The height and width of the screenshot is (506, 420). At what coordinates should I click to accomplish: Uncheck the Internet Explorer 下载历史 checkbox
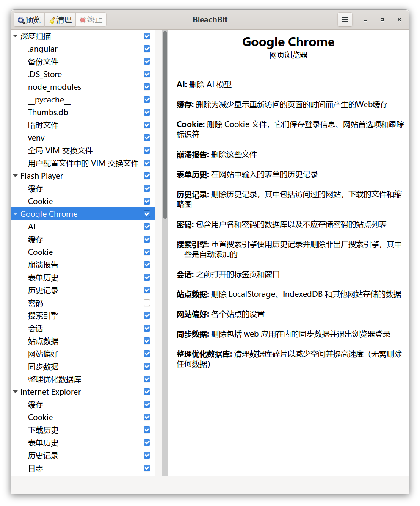147,430
